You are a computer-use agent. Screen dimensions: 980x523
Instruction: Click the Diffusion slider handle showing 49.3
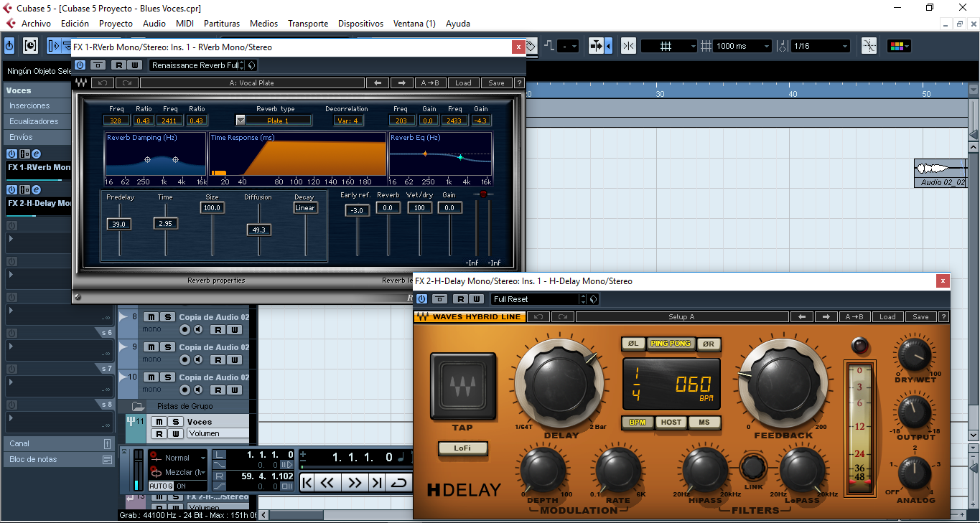pyautogui.click(x=258, y=230)
